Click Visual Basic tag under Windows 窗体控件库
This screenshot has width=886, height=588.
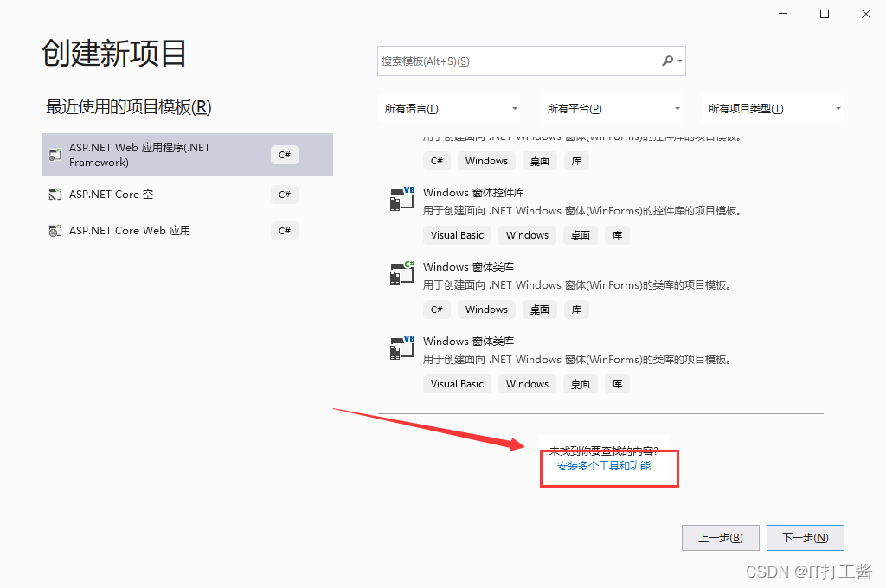(x=457, y=235)
